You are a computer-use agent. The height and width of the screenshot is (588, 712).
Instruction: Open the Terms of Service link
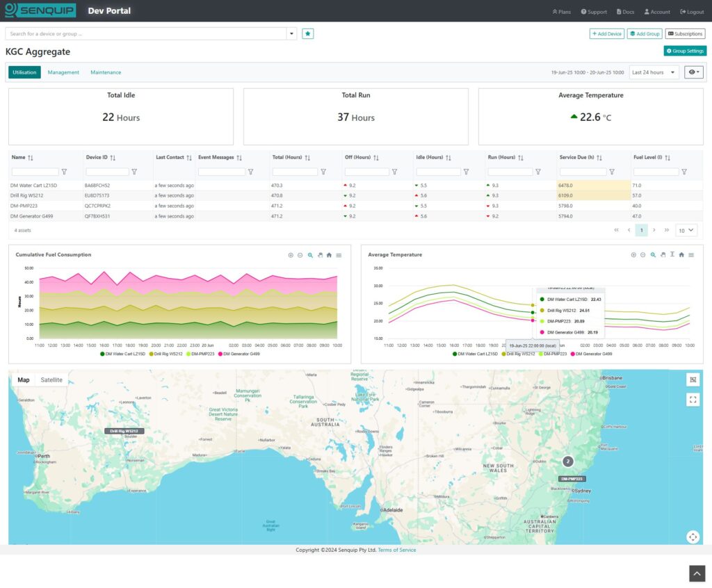(397, 550)
